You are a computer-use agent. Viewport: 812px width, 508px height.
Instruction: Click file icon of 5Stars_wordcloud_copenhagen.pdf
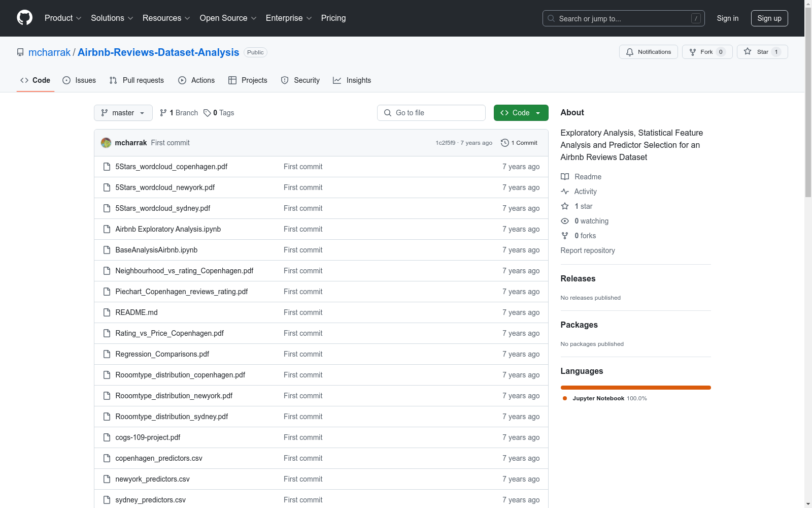[107, 167]
